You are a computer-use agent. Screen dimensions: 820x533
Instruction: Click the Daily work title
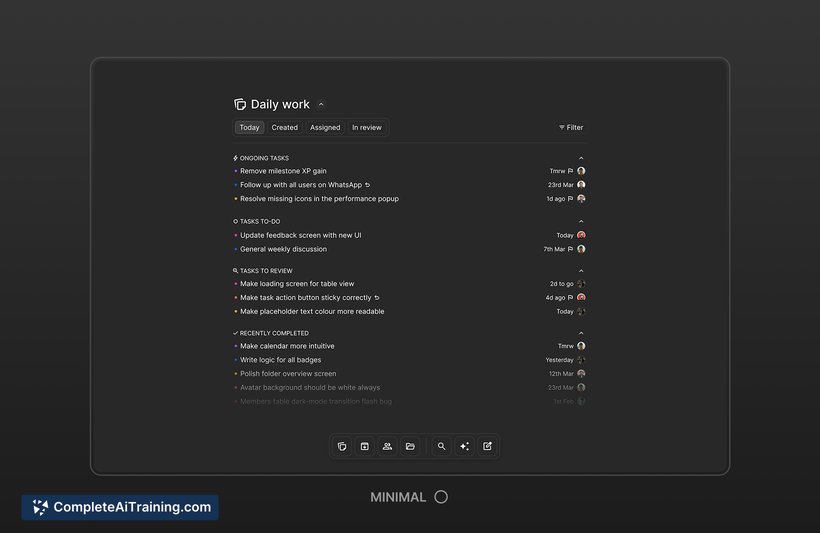280,104
